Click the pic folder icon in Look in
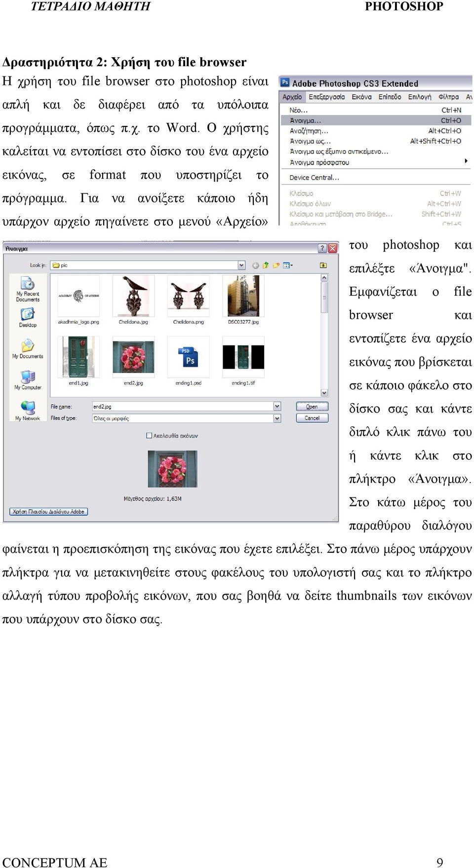This screenshot has height=868, width=474. click(x=56, y=265)
